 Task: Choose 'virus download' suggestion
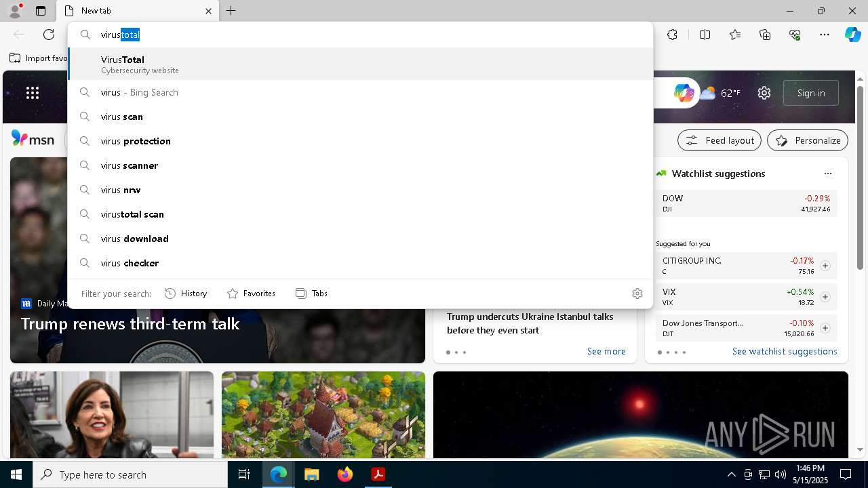tap(360, 239)
